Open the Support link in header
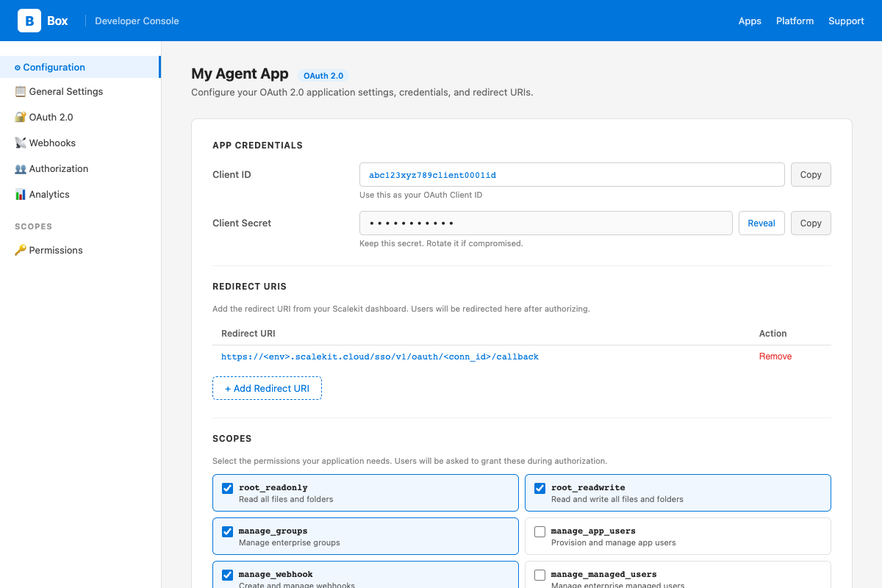 846,21
